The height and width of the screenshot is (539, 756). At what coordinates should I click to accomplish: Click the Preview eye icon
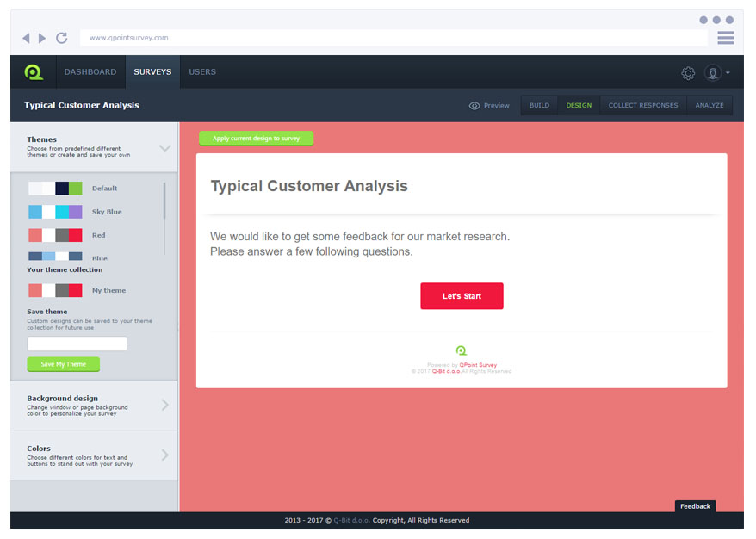tap(474, 106)
